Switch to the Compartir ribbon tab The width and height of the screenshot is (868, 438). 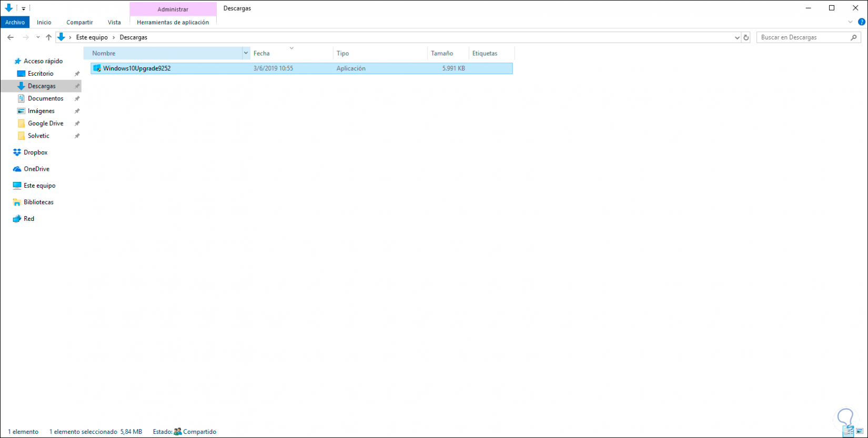(x=79, y=22)
